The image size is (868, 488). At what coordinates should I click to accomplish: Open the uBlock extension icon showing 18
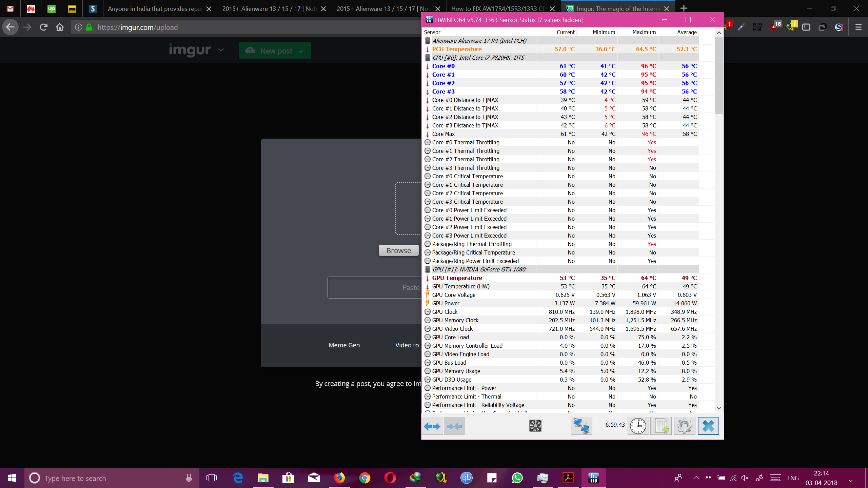pyautogui.click(x=775, y=26)
